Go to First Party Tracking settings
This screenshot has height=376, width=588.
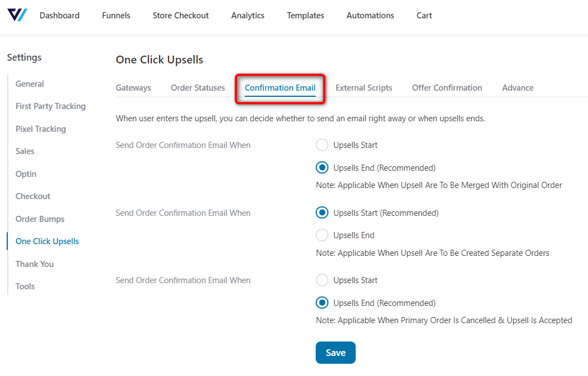(51, 106)
